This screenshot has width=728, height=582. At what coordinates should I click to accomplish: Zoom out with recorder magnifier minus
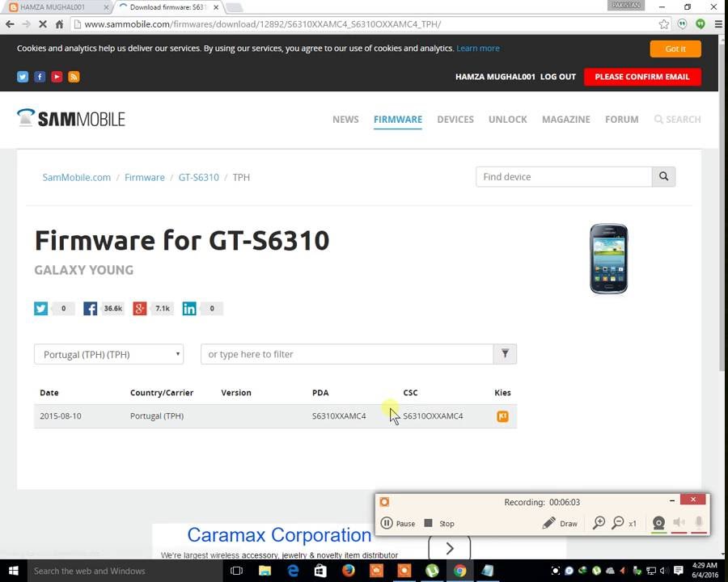click(618, 523)
